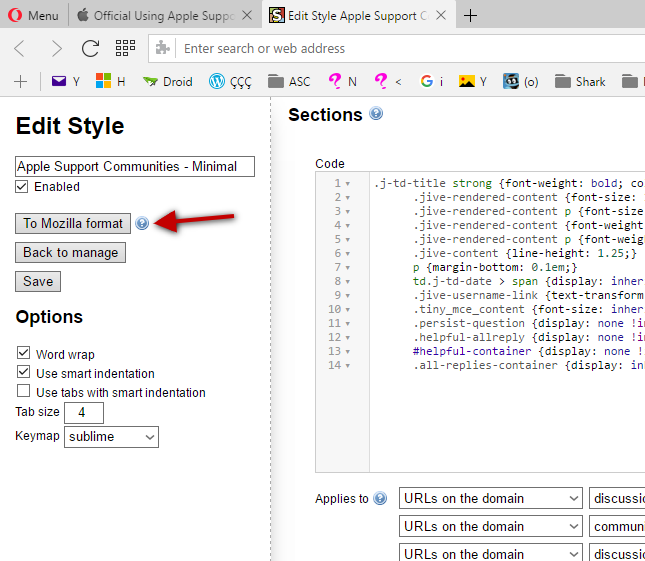This screenshot has height=561, width=645.
Task: Click code line .jive-content line-height
Action: click(x=525, y=253)
